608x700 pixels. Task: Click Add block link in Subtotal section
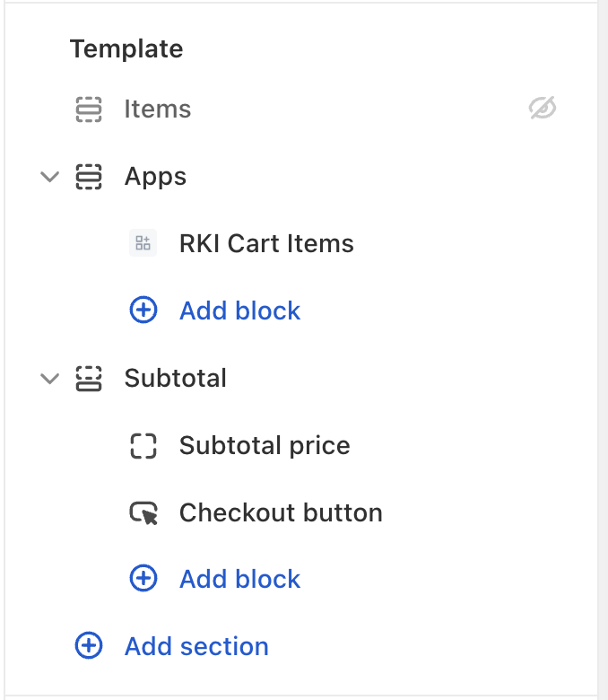point(239,579)
